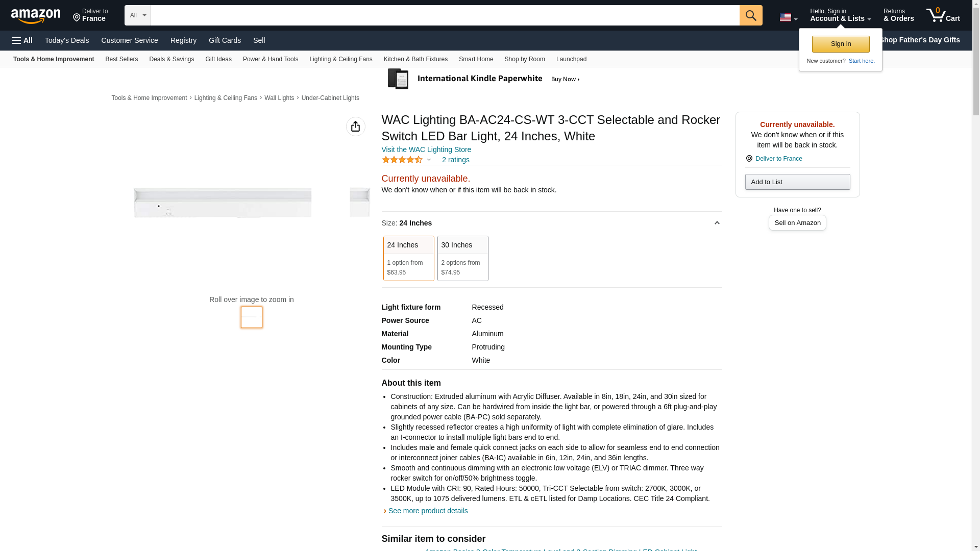Expand Account & Lists dropdown
The height and width of the screenshot is (551, 980).
(840, 15)
